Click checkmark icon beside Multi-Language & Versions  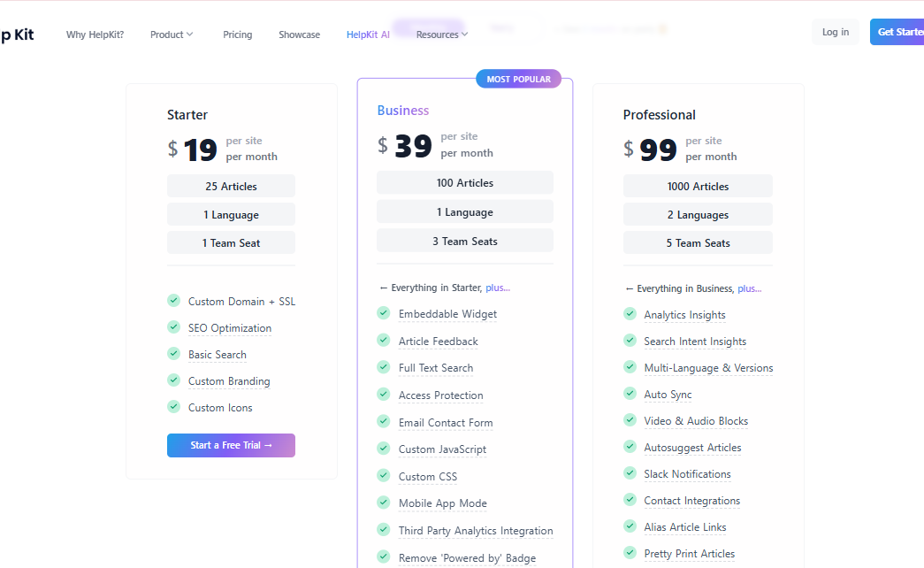click(x=630, y=367)
